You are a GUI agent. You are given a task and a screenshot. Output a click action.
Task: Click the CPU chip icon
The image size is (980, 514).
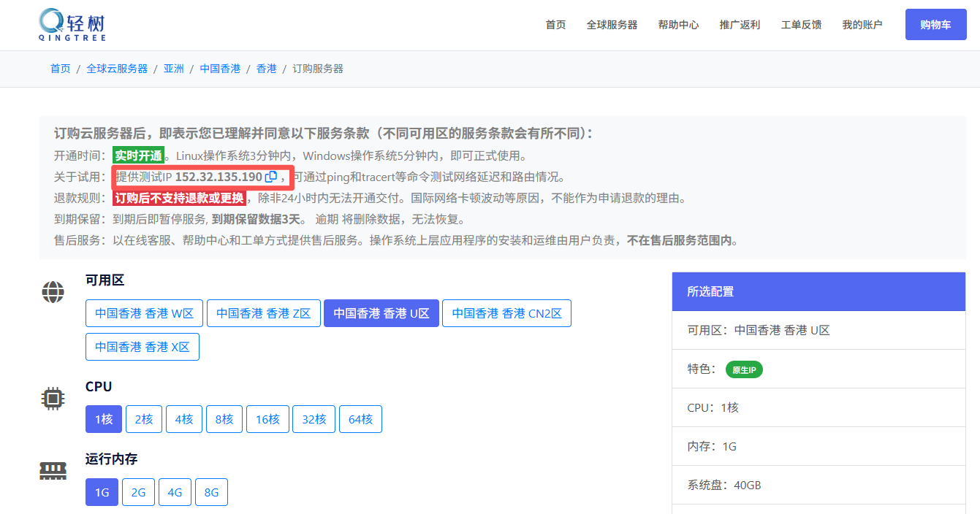coord(53,399)
